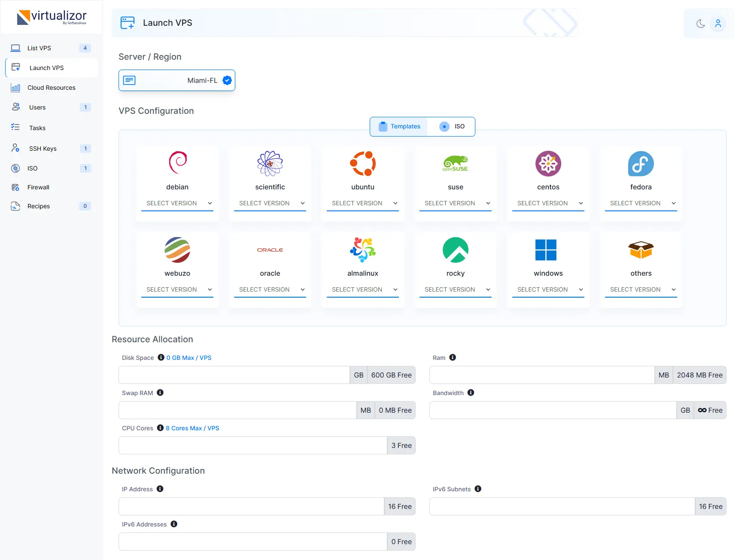Screen dimensions: 742x560
Task: Open ubuntu version dropdown
Action: 363,204
